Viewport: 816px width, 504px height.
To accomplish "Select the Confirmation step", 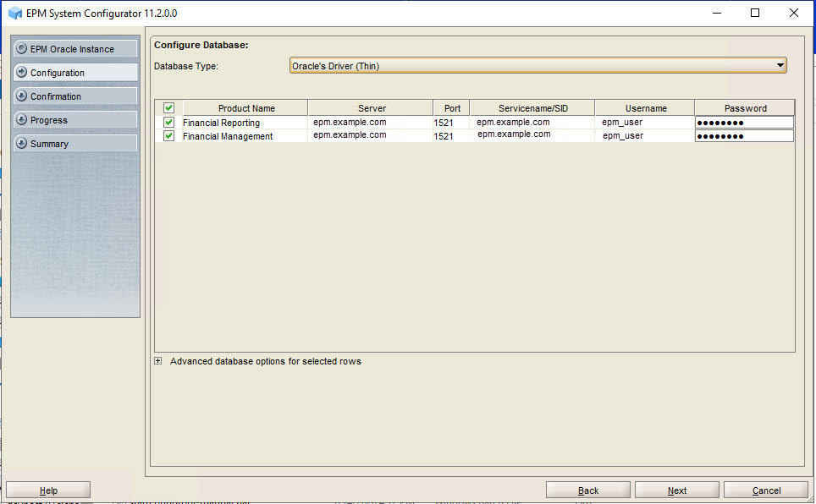I will [75, 96].
